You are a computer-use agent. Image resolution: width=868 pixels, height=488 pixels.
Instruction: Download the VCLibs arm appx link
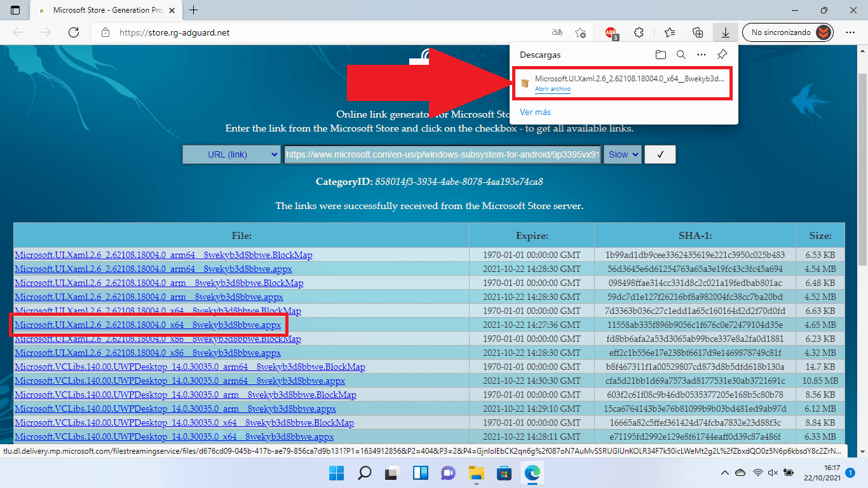[x=175, y=409]
